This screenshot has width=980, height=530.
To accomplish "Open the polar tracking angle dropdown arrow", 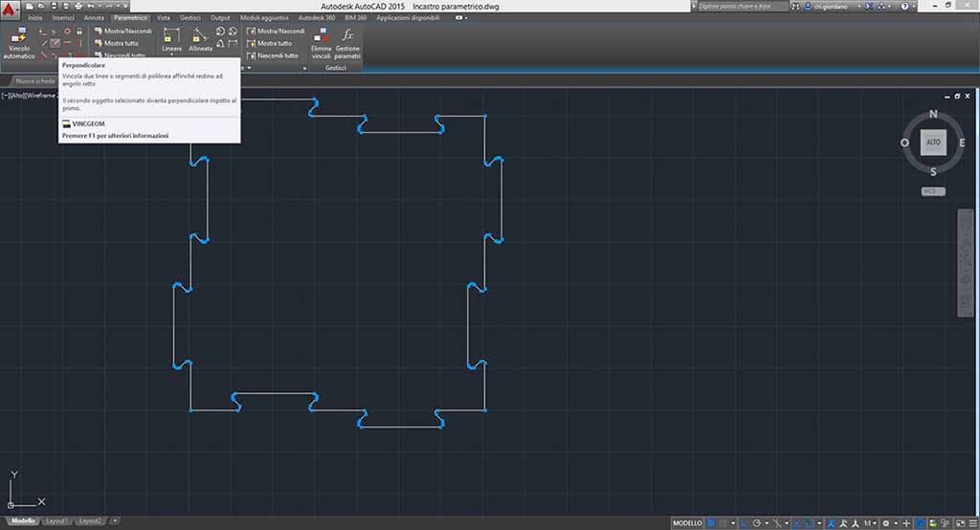I will (x=767, y=523).
